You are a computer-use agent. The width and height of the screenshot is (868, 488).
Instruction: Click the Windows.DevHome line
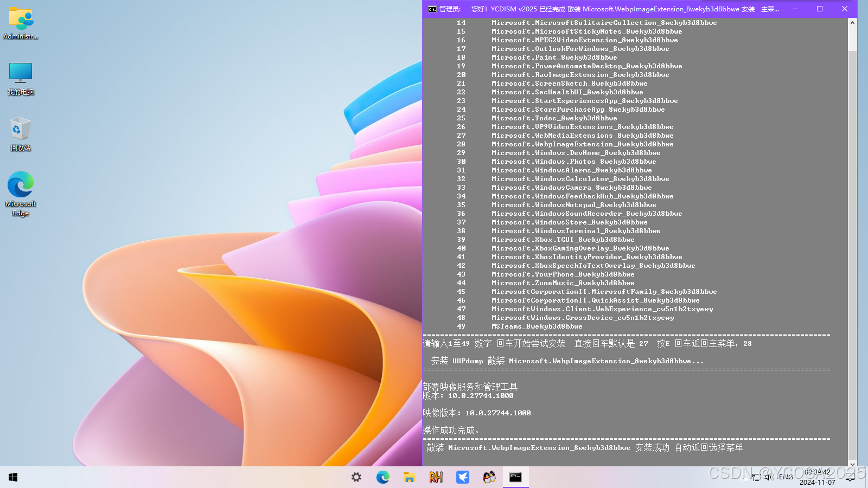558,153
